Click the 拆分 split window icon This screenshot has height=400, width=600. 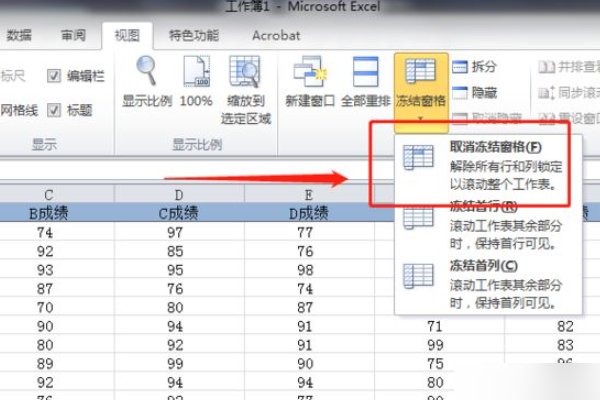pyautogui.click(x=460, y=67)
